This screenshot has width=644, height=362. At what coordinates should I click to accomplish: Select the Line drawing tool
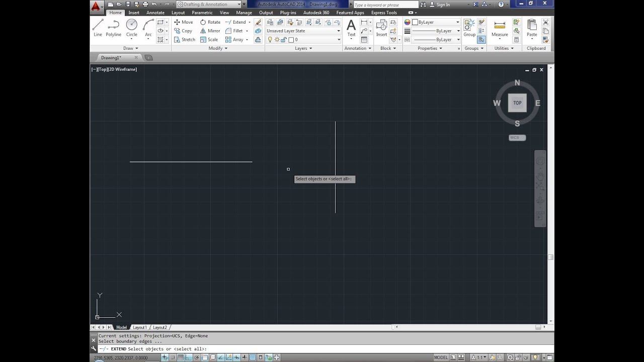point(98,28)
